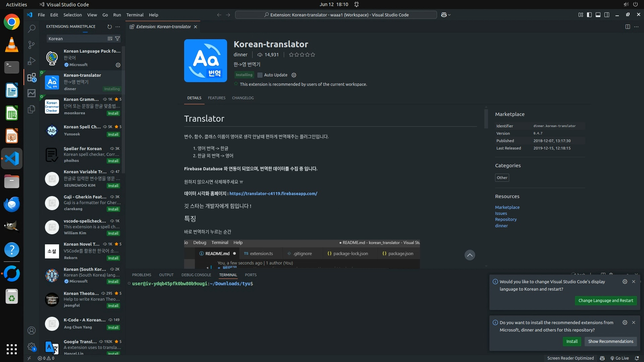The height and width of the screenshot is (362, 644).
Task: Open the Terminal menu
Action: (135, 15)
